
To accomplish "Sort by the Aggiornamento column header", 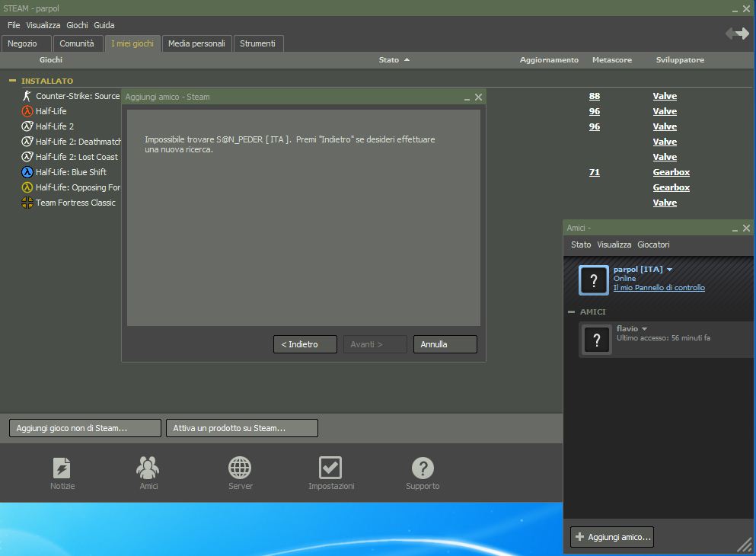I will click(x=549, y=60).
